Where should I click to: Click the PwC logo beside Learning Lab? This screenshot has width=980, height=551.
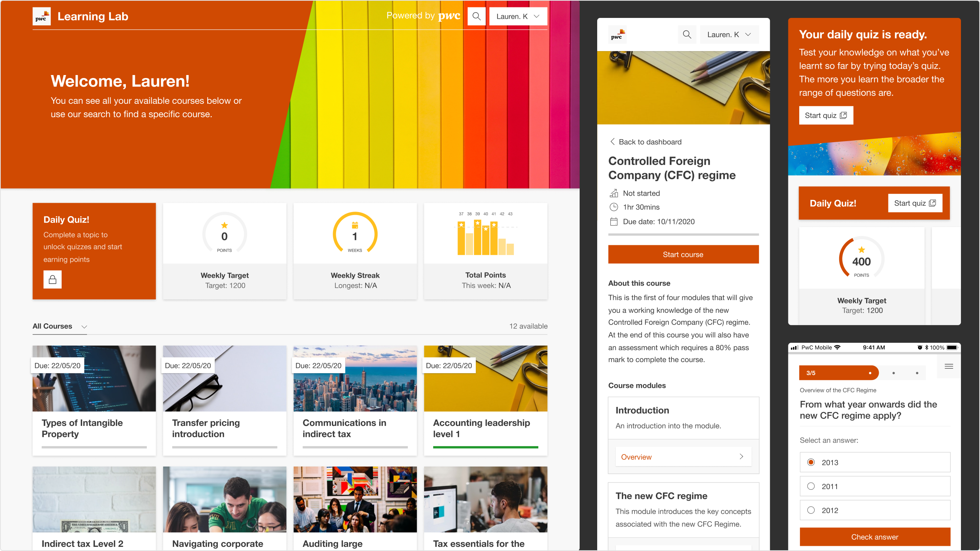[41, 16]
